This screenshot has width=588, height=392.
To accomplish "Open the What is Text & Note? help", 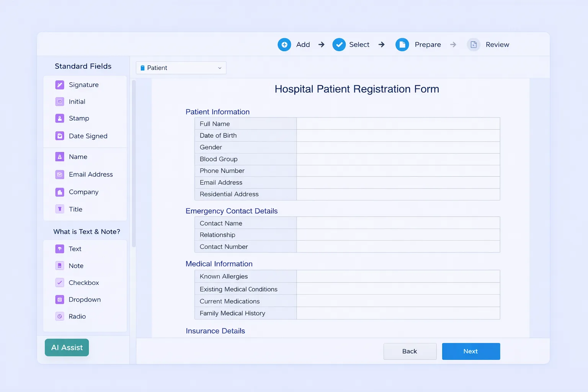I will pyautogui.click(x=87, y=232).
